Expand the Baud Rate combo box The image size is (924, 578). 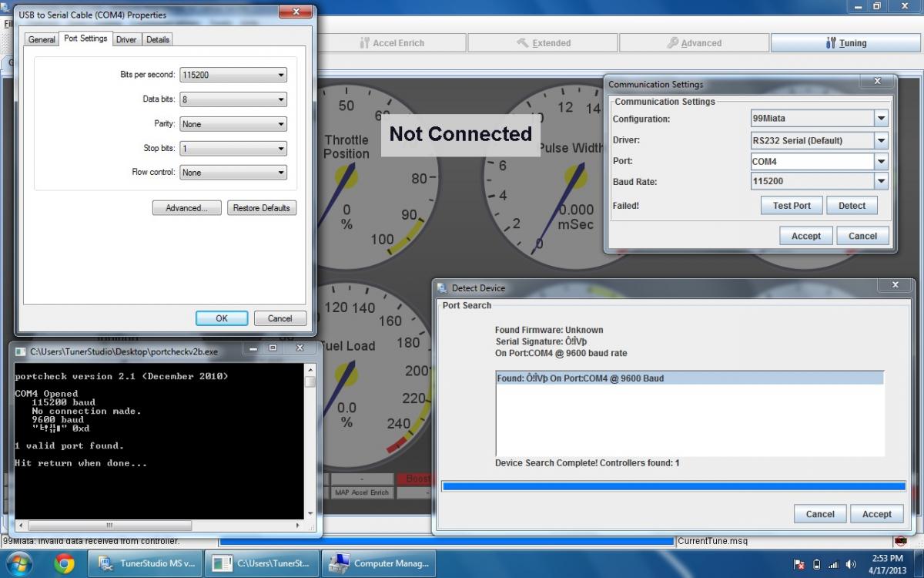[x=881, y=182]
